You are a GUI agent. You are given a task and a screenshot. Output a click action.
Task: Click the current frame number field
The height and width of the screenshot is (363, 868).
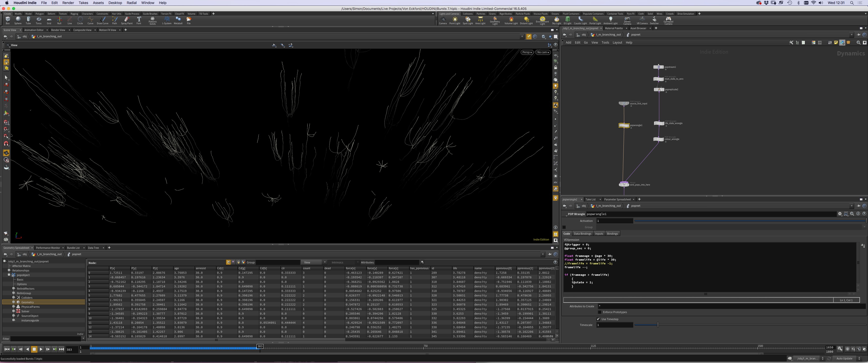(x=70, y=350)
